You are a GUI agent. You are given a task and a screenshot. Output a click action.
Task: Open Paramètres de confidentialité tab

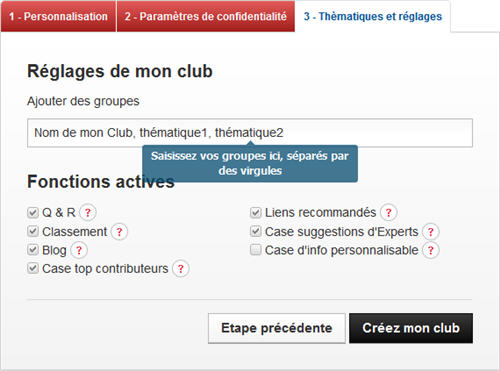click(x=206, y=16)
